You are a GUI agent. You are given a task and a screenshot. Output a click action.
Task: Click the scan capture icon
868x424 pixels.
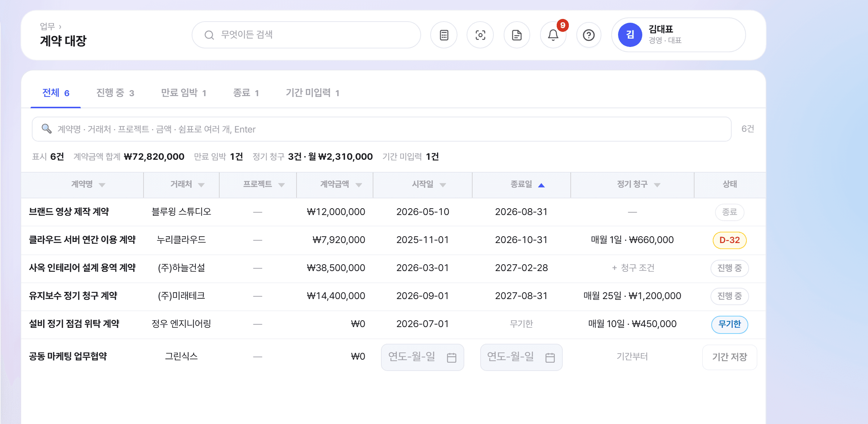click(480, 35)
